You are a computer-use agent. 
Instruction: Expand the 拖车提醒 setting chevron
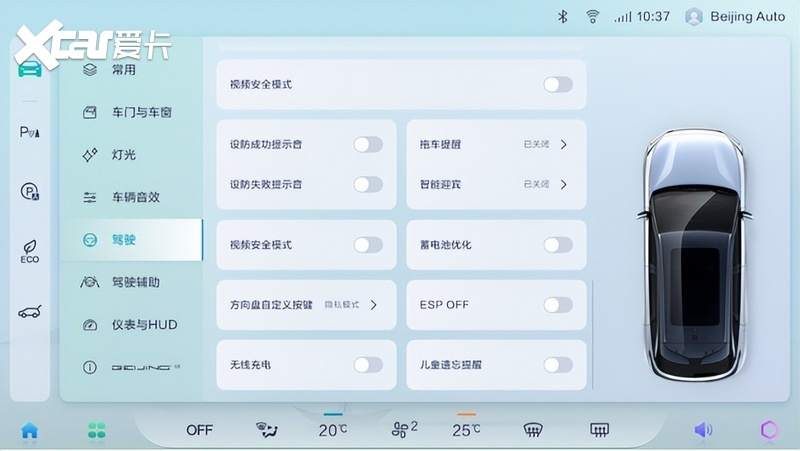click(x=564, y=144)
